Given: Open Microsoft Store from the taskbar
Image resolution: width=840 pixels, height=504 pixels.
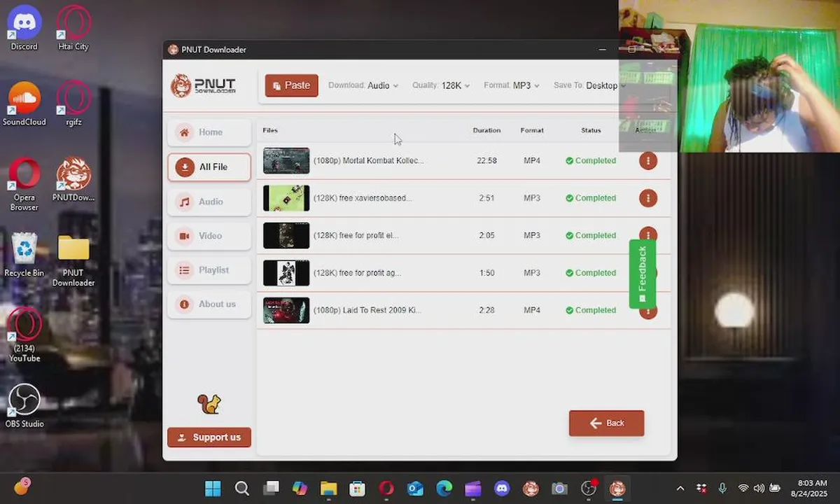Looking at the screenshot, I should pos(358,489).
